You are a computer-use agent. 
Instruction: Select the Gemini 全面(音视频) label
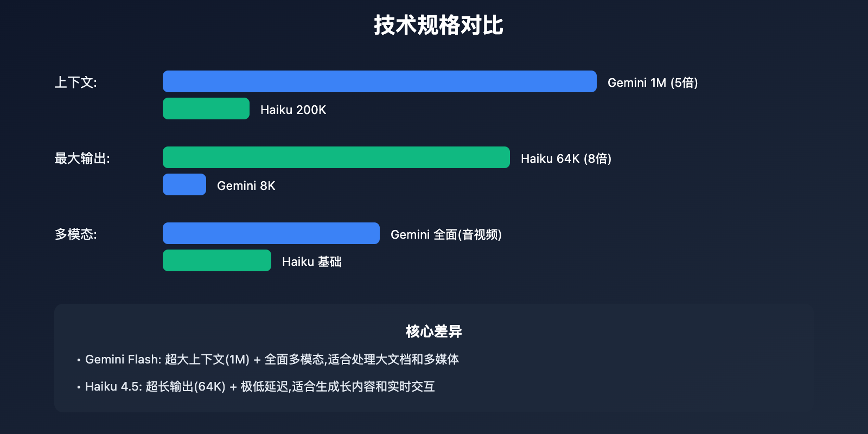point(446,234)
